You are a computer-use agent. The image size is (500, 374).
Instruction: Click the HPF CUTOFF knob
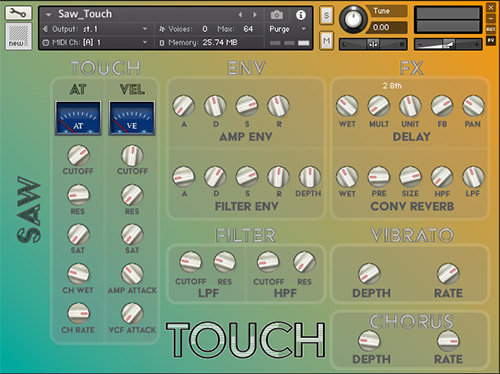pos(268,262)
